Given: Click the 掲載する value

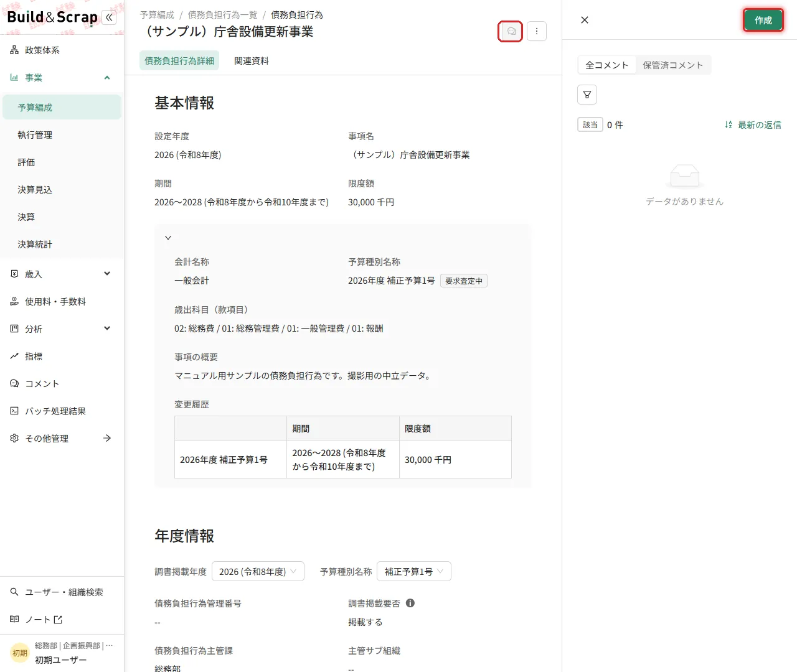Looking at the screenshot, I should 365,622.
